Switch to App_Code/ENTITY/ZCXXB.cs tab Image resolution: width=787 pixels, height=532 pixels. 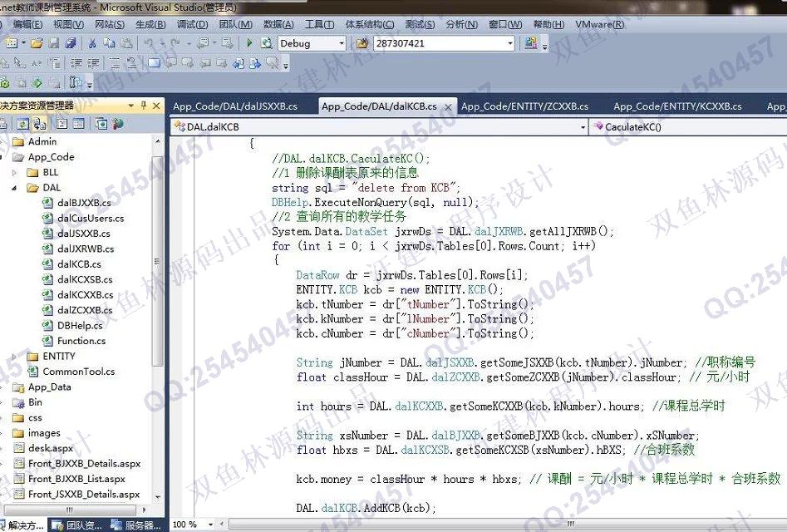coord(524,106)
